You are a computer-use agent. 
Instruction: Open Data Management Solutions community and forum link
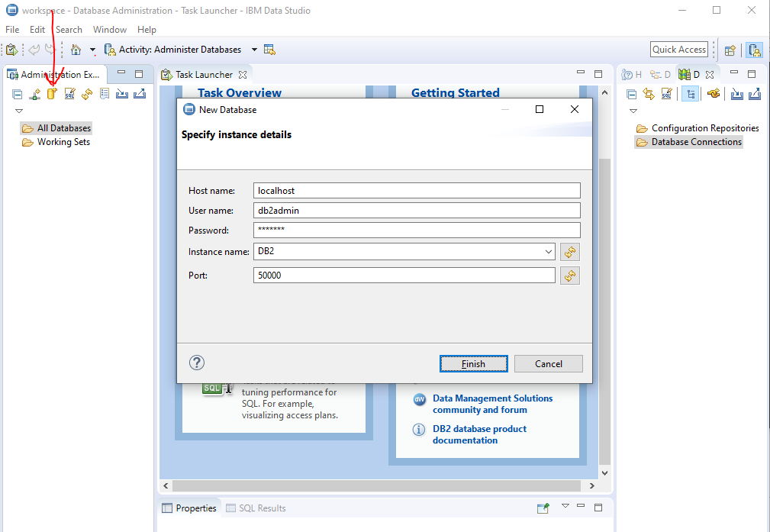click(x=492, y=404)
